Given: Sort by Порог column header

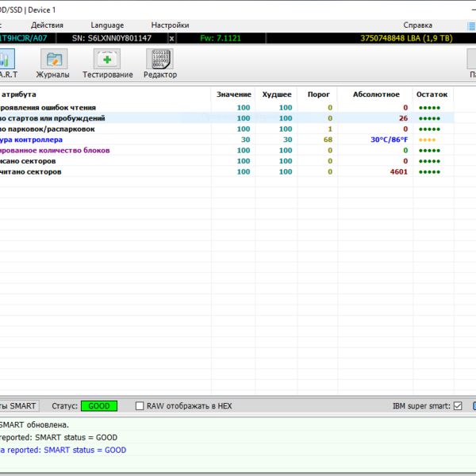Looking at the screenshot, I should (x=318, y=94).
